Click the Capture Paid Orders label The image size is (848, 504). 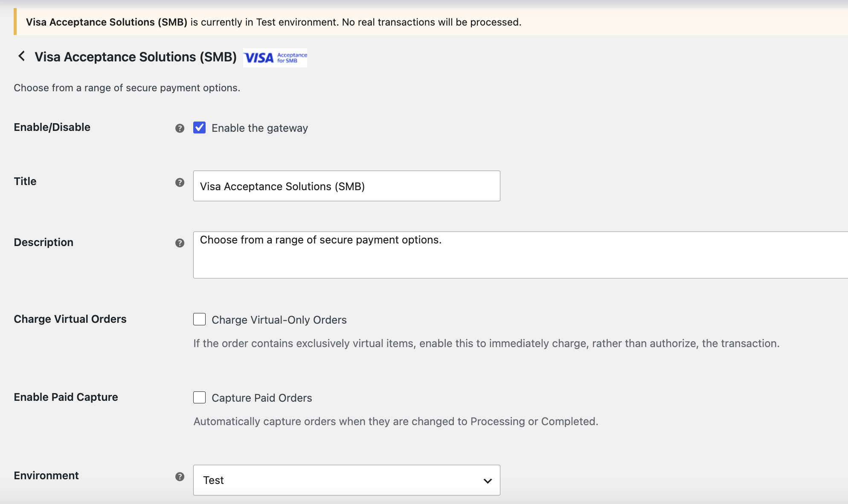click(x=262, y=398)
